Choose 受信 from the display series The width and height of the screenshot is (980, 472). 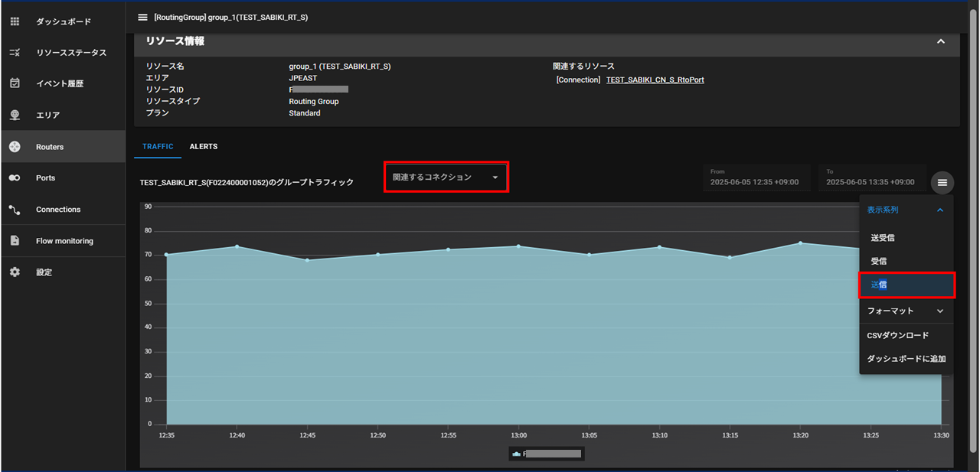point(879,262)
